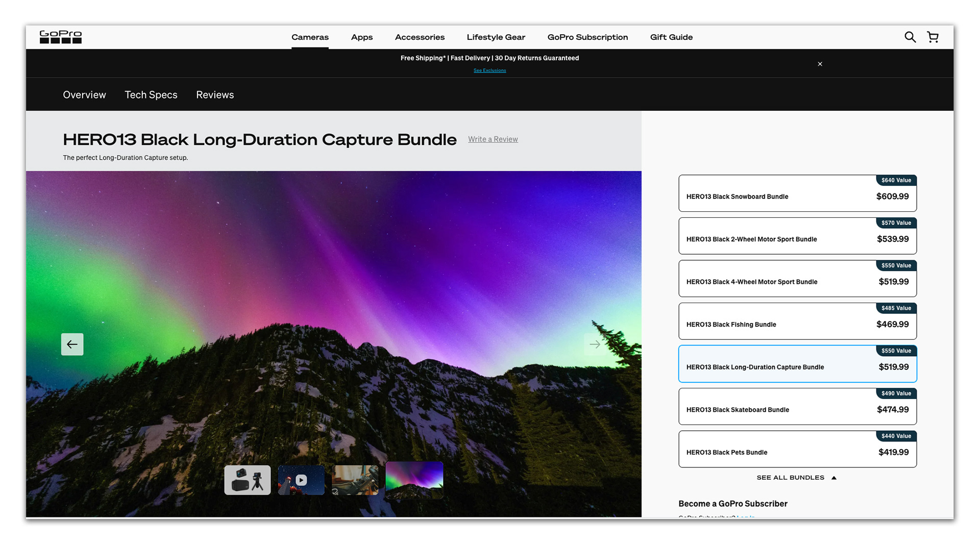Viewport: 980px width, 545px height.
Task: Select the Long-Duration Capture Bundle option
Action: (x=797, y=364)
